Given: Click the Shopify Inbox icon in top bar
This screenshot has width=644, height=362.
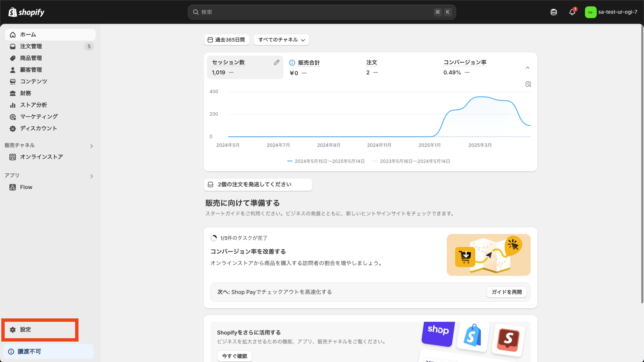Looking at the screenshot, I should coord(553,12).
